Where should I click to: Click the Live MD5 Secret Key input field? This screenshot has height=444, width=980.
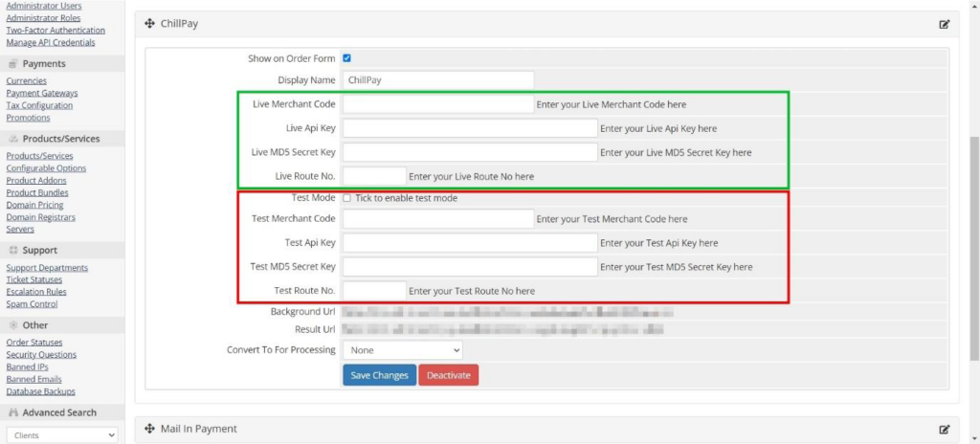tap(470, 152)
